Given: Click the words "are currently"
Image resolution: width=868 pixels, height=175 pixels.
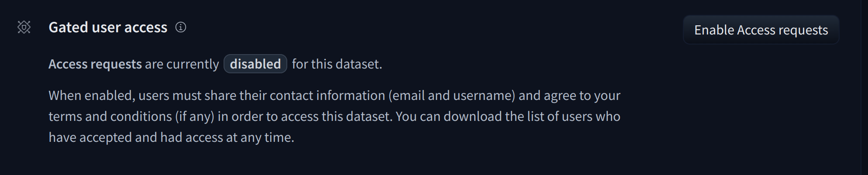Looking at the screenshot, I should coord(182,64).
